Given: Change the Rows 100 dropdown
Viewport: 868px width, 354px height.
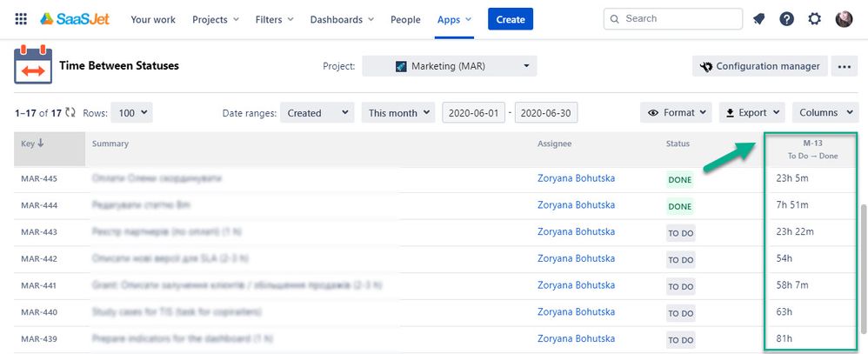Looking at the screenshot, I should coord(131,113).
